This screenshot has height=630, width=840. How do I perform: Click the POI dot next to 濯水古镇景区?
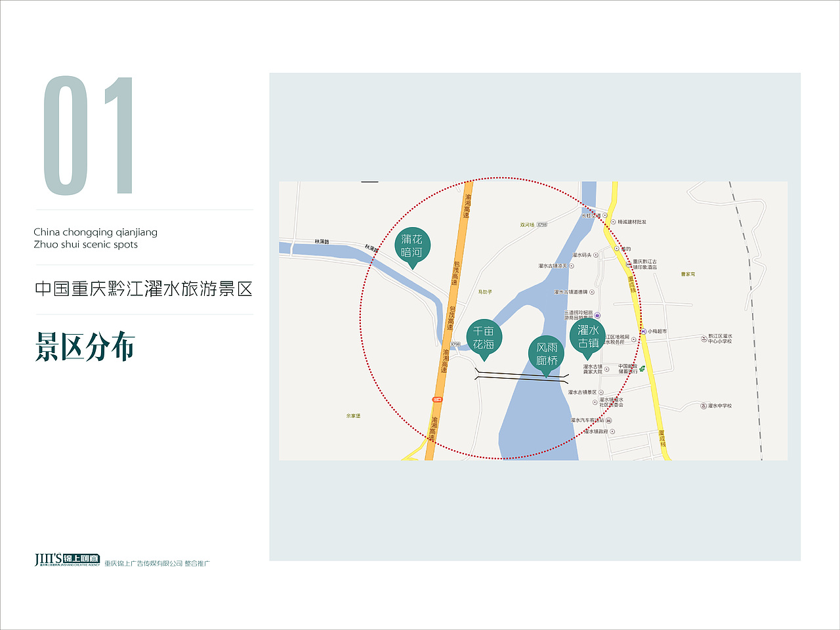tap(600, 392)
